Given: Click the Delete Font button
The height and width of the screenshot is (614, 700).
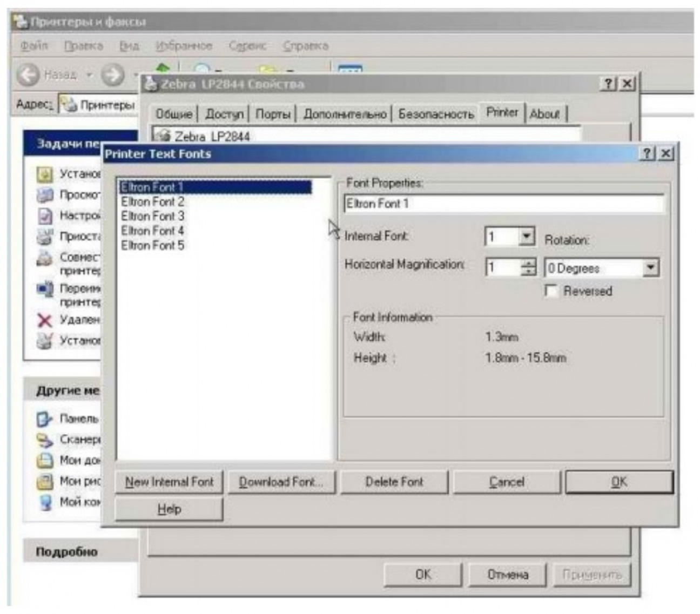Looking at the screenshot, I should tap(394, 482).
